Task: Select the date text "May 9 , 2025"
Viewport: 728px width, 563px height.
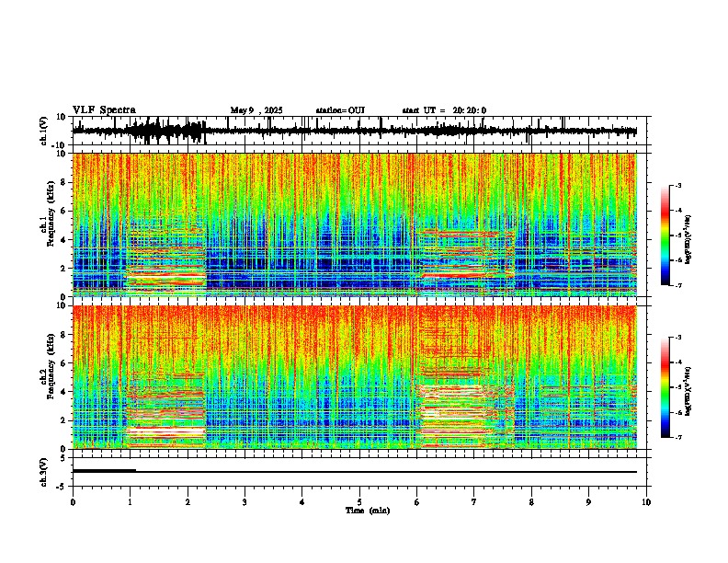Action: [x=256, y=110]
